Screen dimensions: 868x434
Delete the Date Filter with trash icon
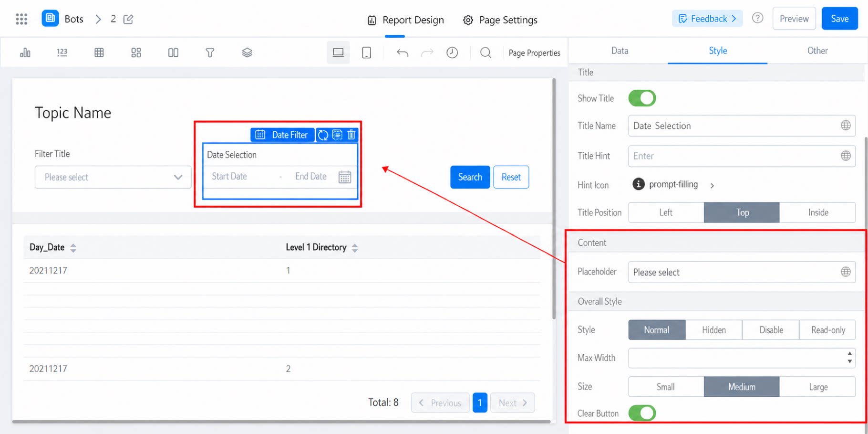[x=351, y=135]
